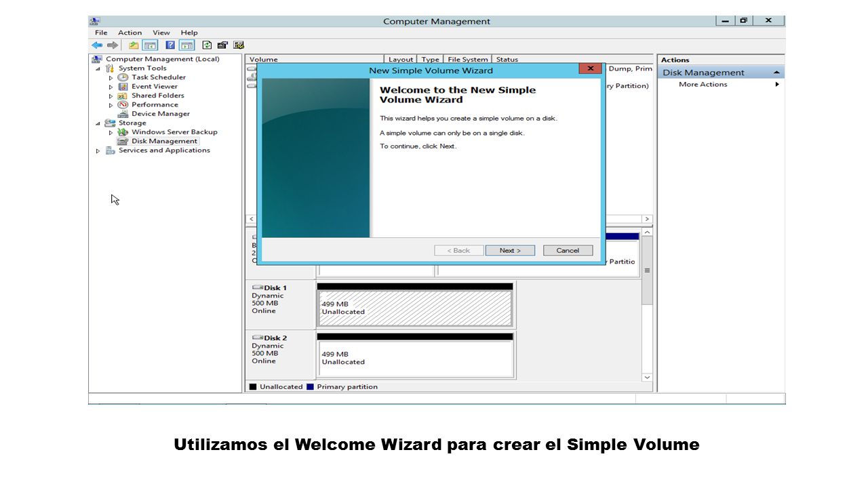Click the Device Manager icon in tree
868x488 pixels.
123,114
